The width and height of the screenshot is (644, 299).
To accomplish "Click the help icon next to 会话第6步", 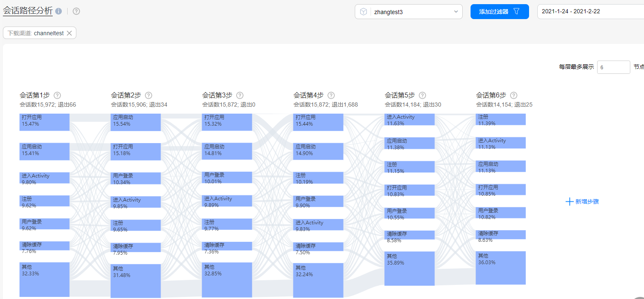I will tap(513, 95).
